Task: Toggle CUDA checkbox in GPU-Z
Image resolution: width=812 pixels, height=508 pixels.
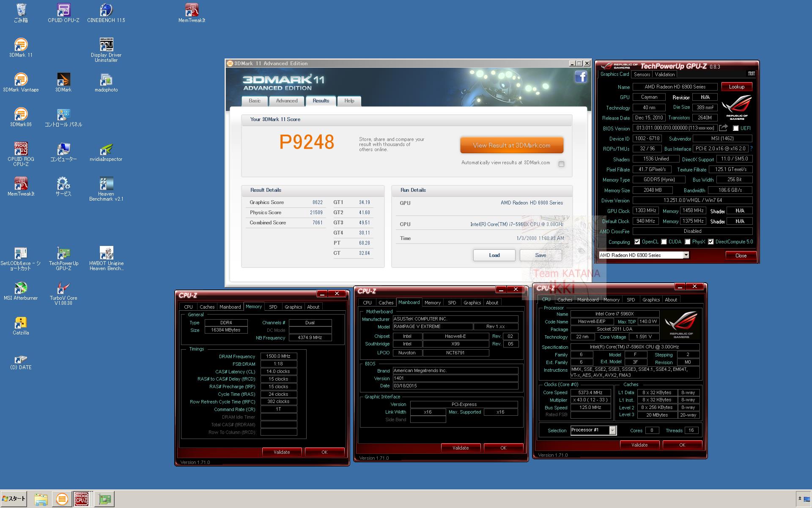Action: click(x=664, y=242)
